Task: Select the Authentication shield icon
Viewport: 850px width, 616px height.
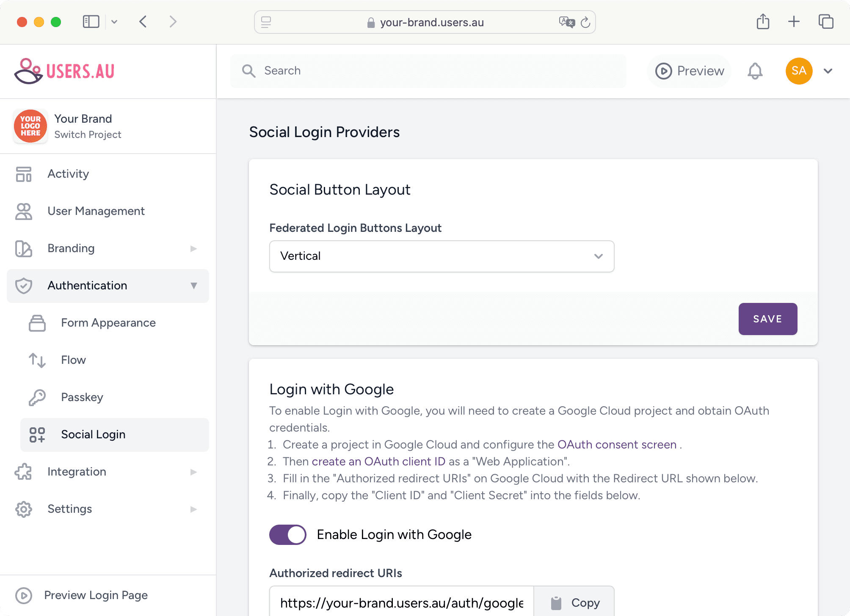Action: click(24, 286)
